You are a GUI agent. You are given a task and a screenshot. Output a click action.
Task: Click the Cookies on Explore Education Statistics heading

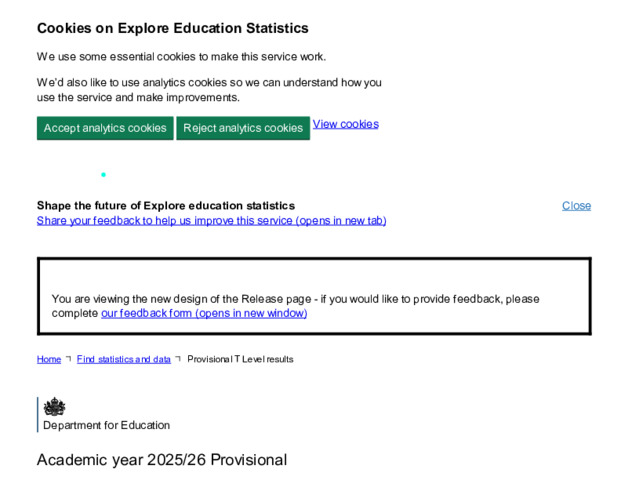click(173, 28)
